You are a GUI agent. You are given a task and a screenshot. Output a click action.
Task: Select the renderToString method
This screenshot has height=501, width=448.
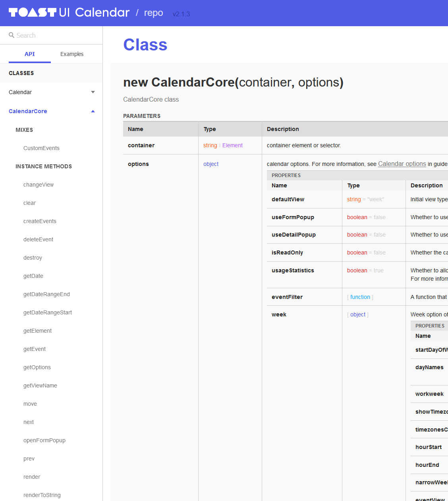[42, 495]
